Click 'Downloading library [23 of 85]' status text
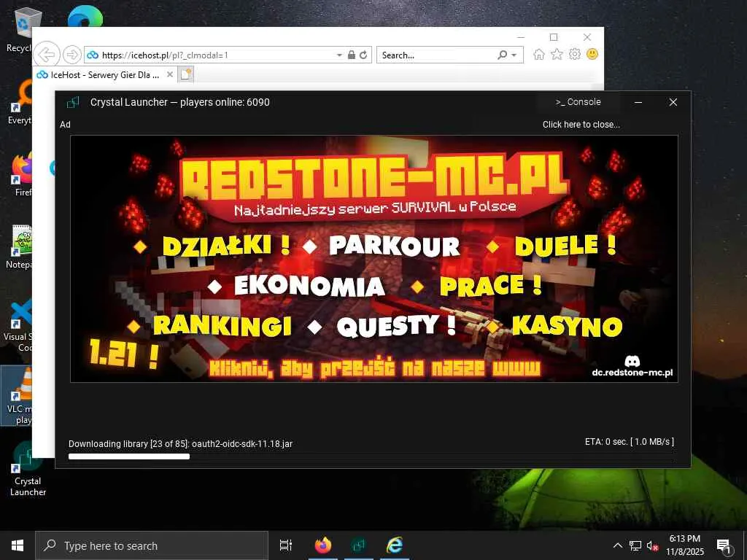The image size is (747, 560). click(x=181, y=444)
